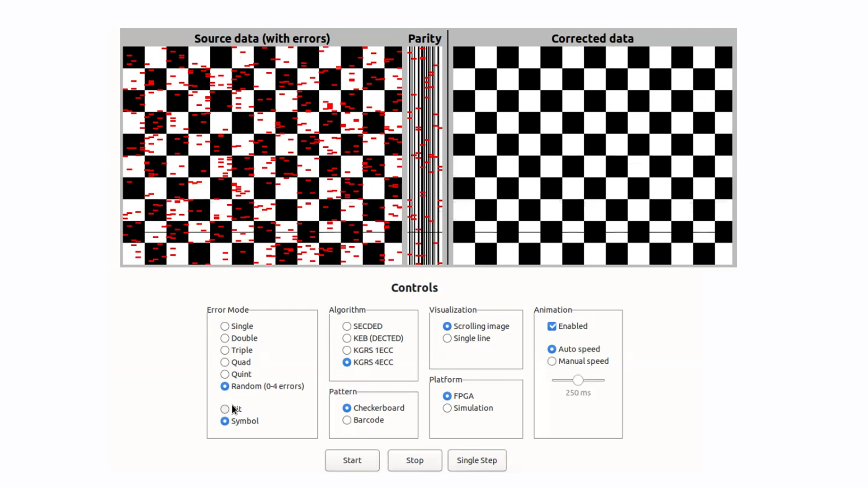Screen dimensions: 868x488
Task: Select Single line visualization
Action: coord(447,338)
